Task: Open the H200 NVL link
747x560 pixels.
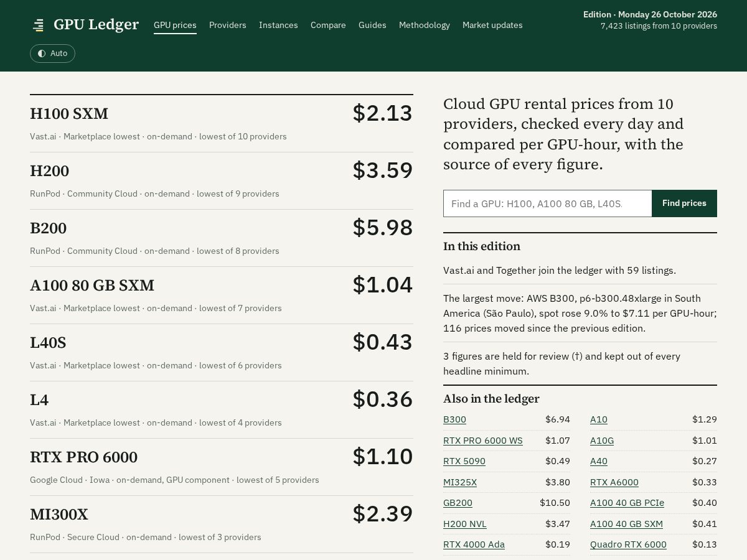Action: coord(465,524)
